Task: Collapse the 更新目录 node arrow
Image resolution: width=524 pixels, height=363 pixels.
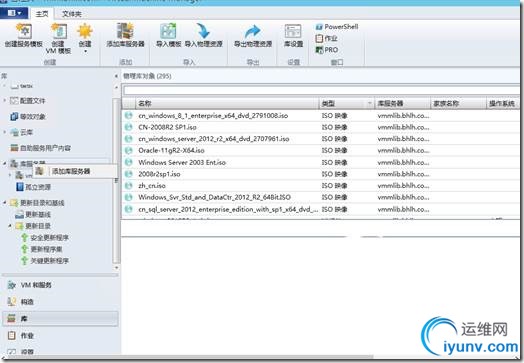Action: coord(10,226)
